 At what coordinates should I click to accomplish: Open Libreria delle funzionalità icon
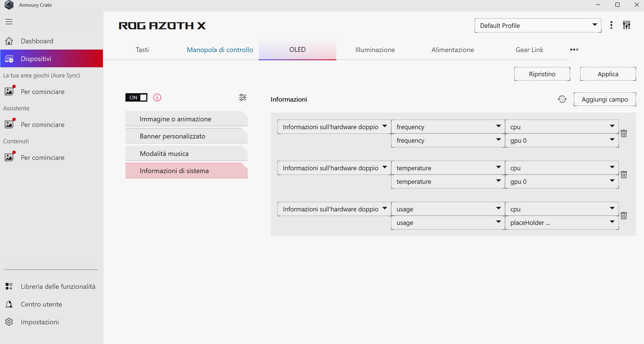(9, 286)
